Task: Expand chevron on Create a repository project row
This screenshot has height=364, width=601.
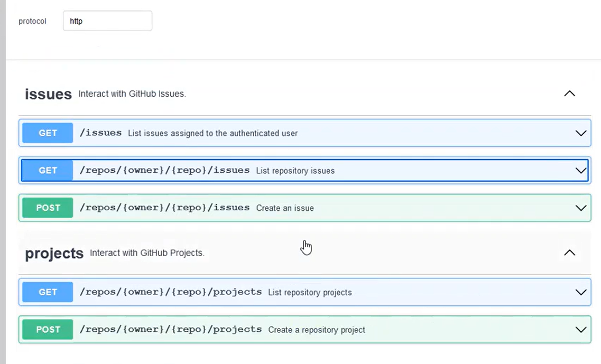Action: [580, 330]
